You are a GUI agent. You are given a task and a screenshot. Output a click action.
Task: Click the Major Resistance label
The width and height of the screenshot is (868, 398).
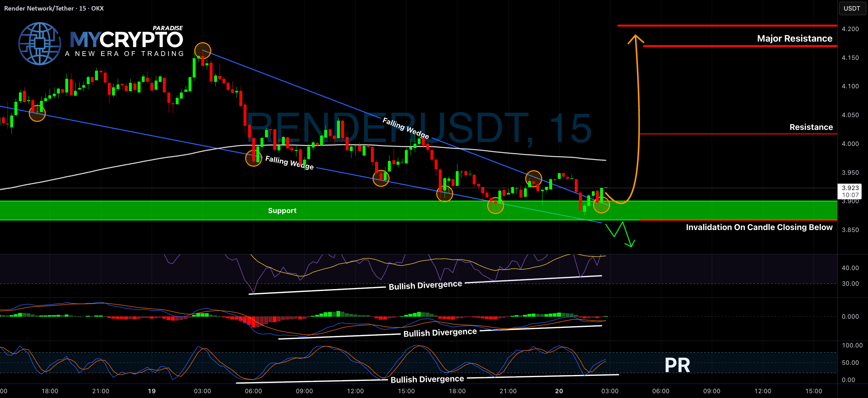[794, 38]
